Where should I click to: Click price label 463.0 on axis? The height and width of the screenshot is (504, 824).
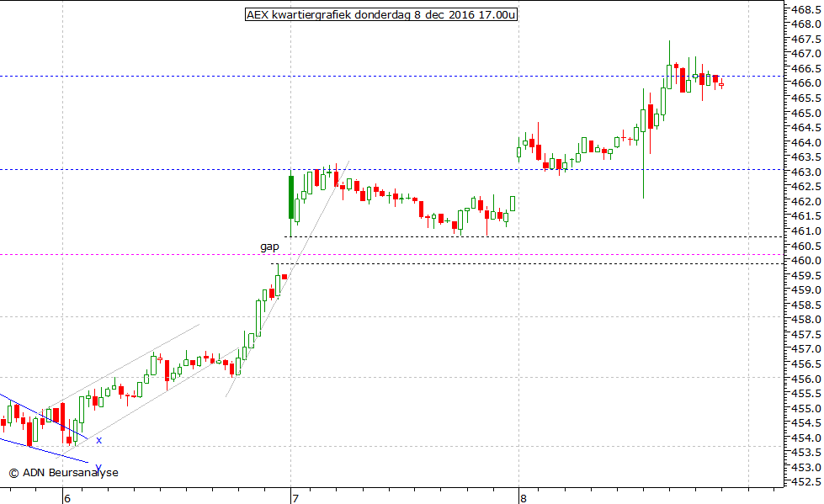[x=806, y=172]
